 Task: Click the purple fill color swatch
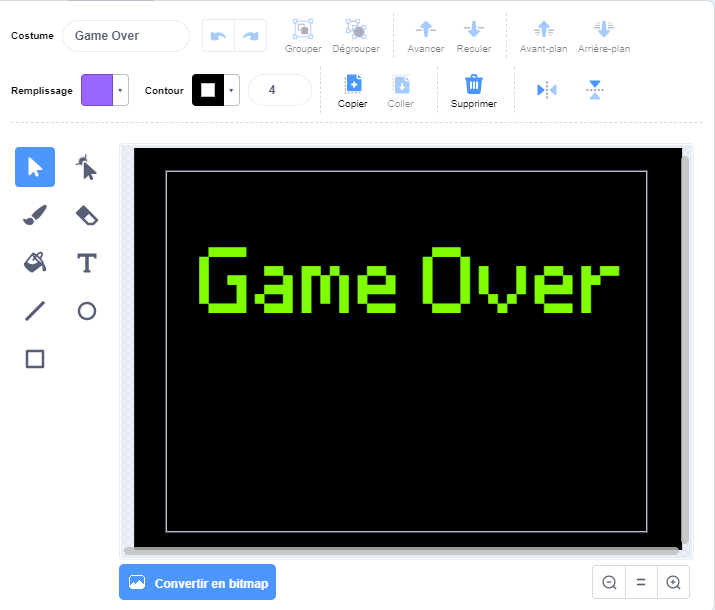tap(97, 90)
